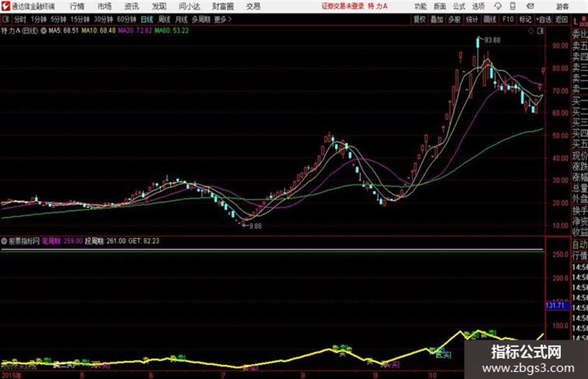Click the 返回 back button
Screen dimensions: 588x379
click(561, 19)
